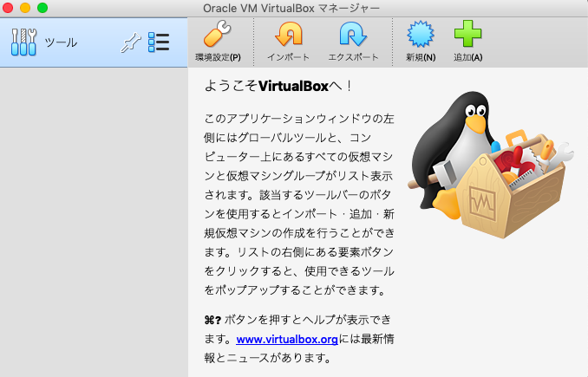
Task: Create new VM with 新規(N) icon
Action: click(421, 34)
